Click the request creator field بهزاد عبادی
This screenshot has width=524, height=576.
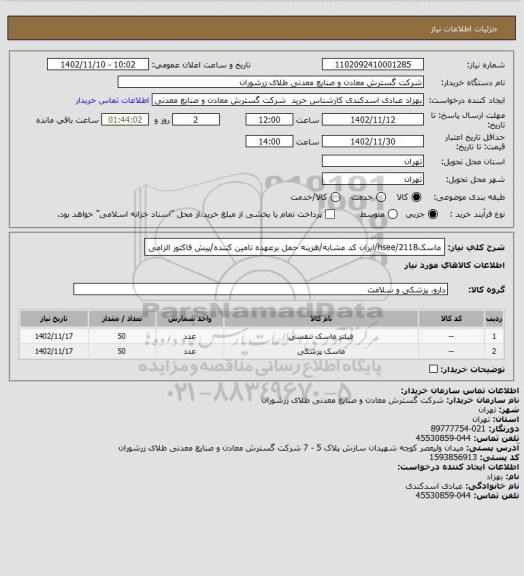(288, 100)
